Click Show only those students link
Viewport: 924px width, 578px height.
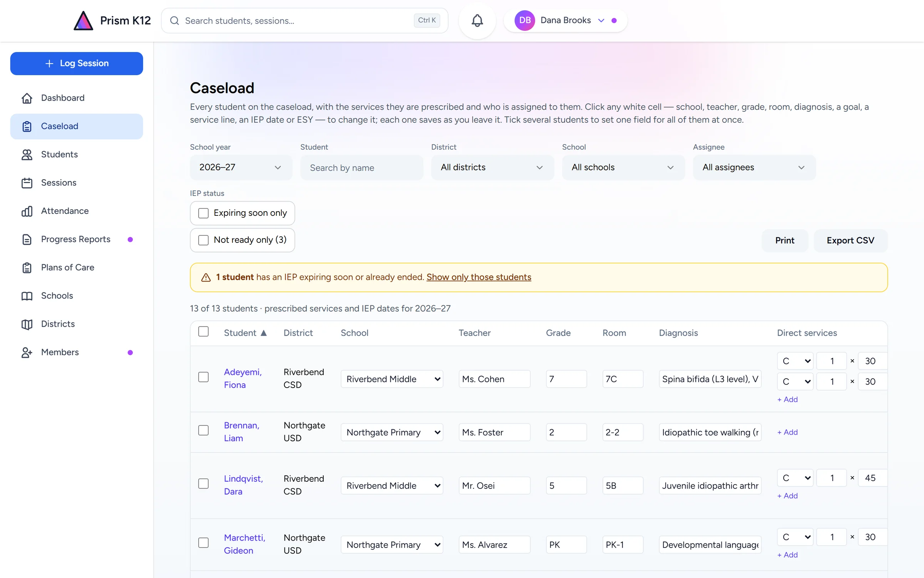point(479,277)
